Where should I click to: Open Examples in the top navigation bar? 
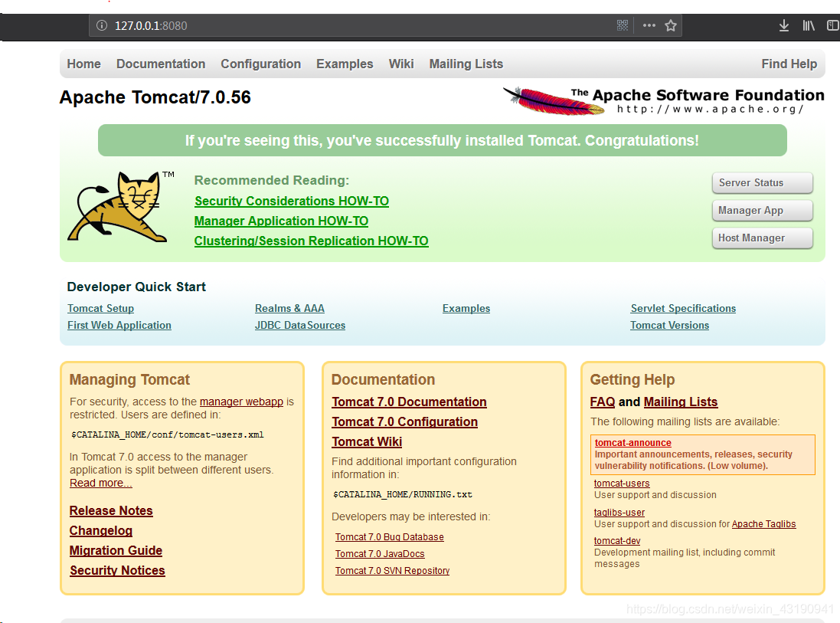point(345,64)
